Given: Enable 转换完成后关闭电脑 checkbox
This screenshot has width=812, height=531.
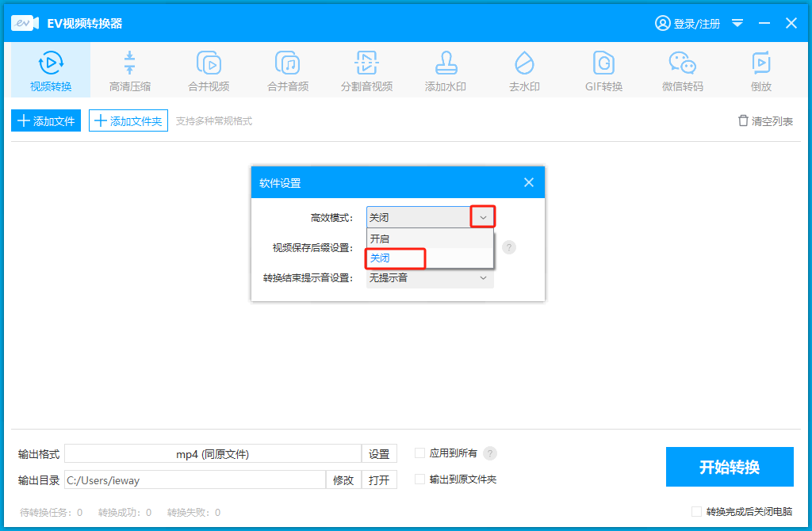Looking at the screenshot, I should point(696,512).
